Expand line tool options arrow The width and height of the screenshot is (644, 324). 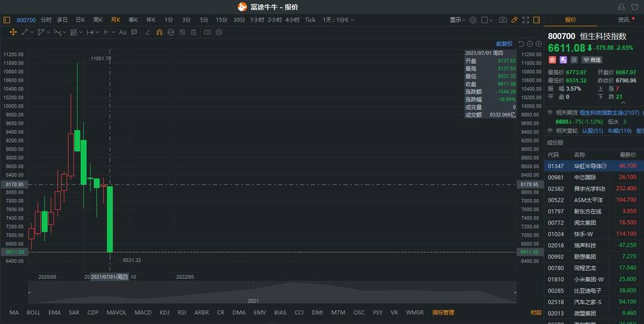click(32, 32)
